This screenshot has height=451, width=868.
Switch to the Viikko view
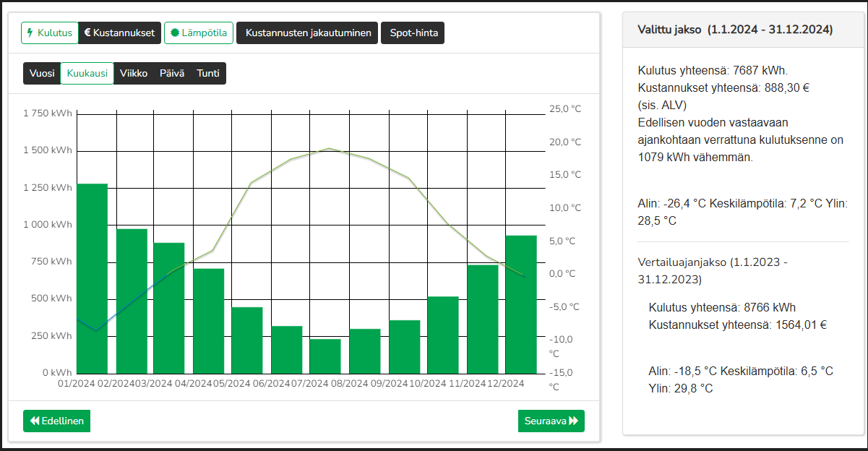(x=134, y=74)
